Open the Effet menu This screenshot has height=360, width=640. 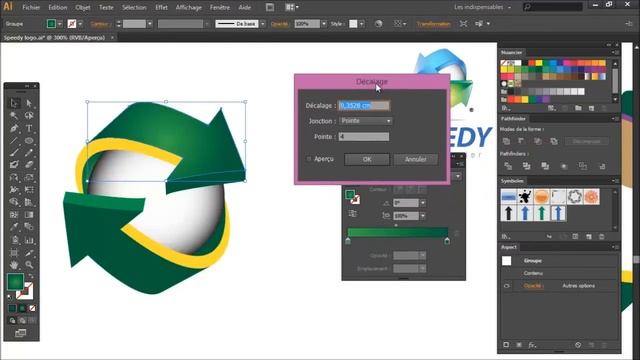click(x=161, y=7)
